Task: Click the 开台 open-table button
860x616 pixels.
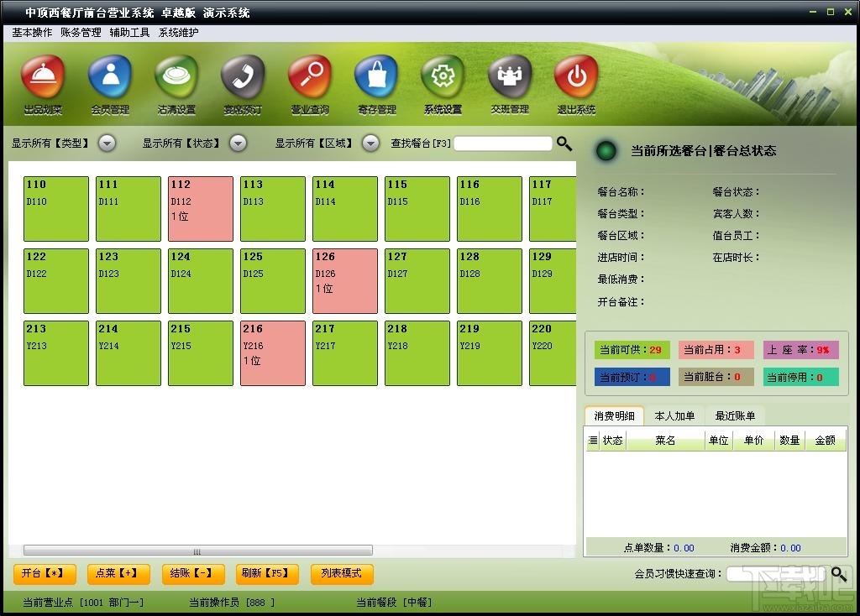Action: [x=45, y=574]
